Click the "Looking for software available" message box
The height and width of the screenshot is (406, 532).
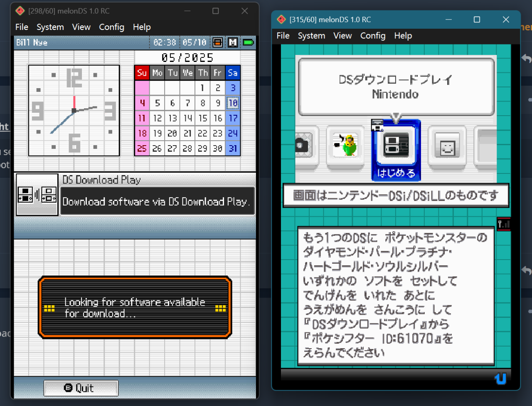coord(135,307)
